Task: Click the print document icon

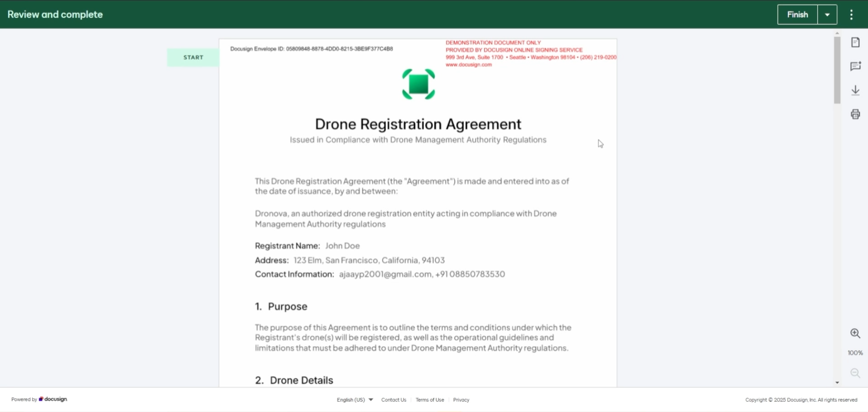Action: click(855, 114)
